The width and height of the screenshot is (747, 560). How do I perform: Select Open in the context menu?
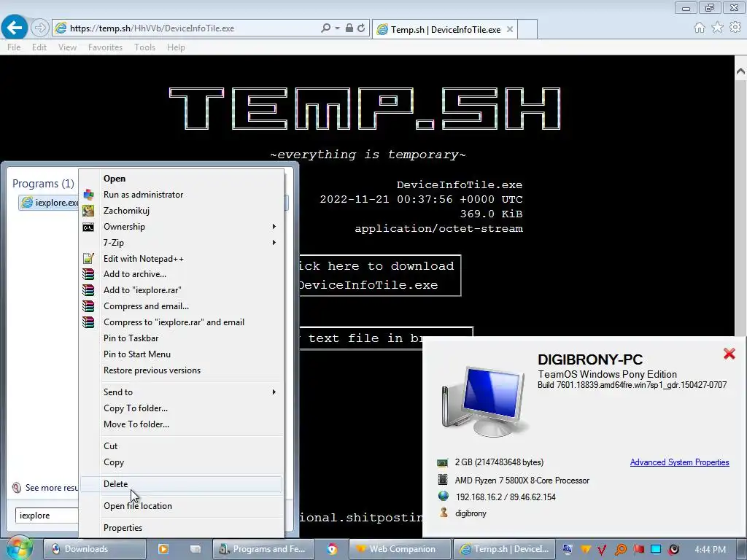pos(182,179)
